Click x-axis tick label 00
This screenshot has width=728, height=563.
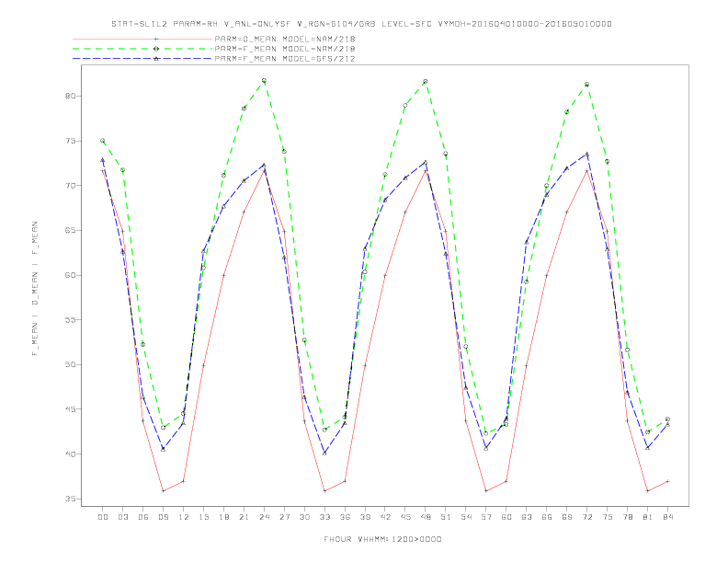tap(103, 517)
